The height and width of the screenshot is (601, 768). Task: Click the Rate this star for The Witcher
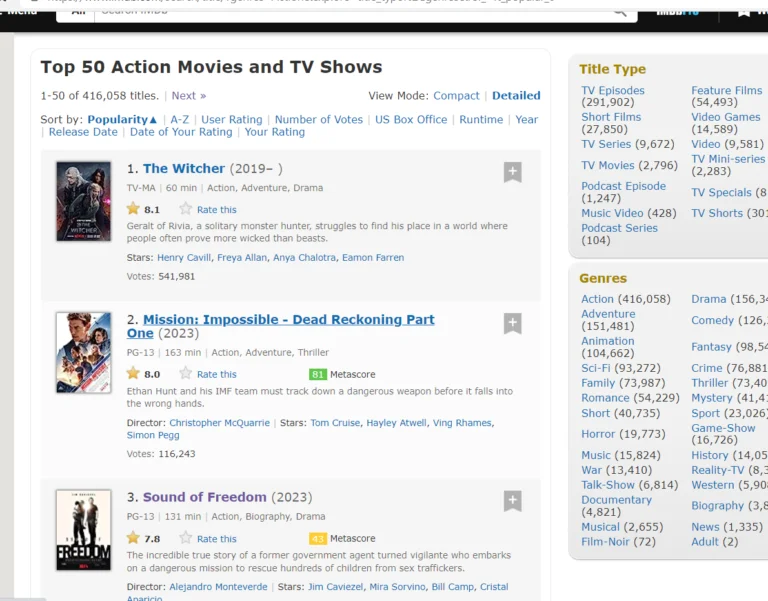(186, 209)
